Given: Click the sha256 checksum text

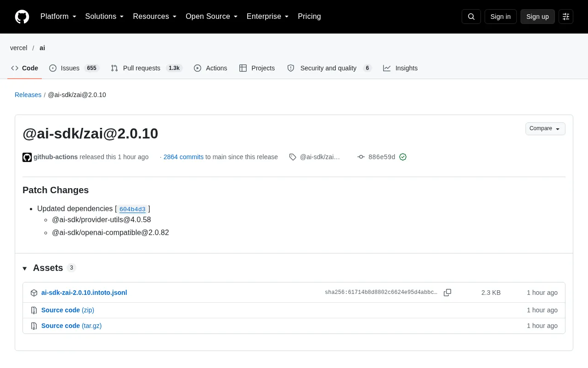Looking at the screenshot, I should pos(381,293).
